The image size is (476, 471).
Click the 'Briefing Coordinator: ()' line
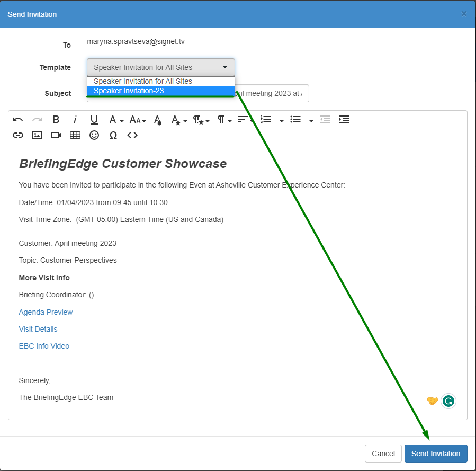point(57,295)
